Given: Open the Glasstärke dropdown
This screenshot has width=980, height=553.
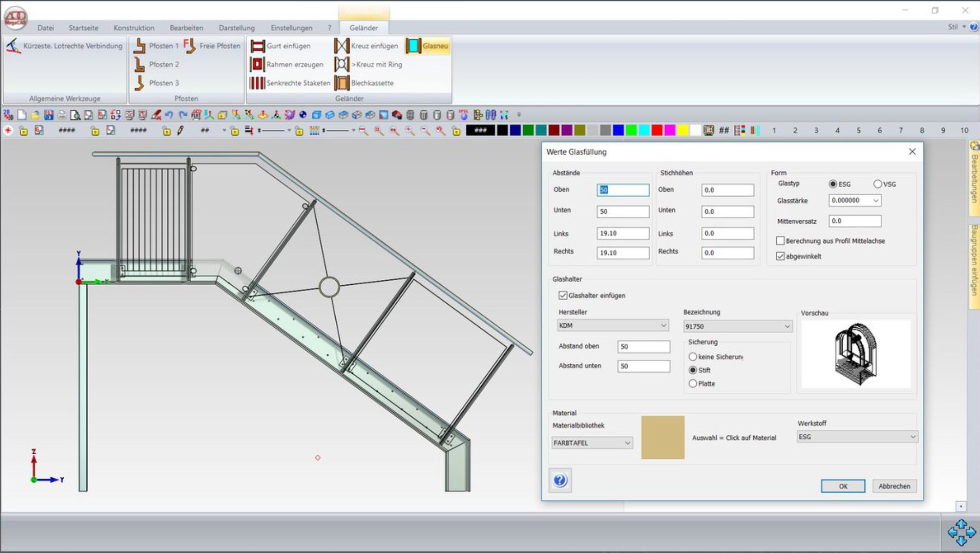Looking at the screenshot, I should (875, 201).
